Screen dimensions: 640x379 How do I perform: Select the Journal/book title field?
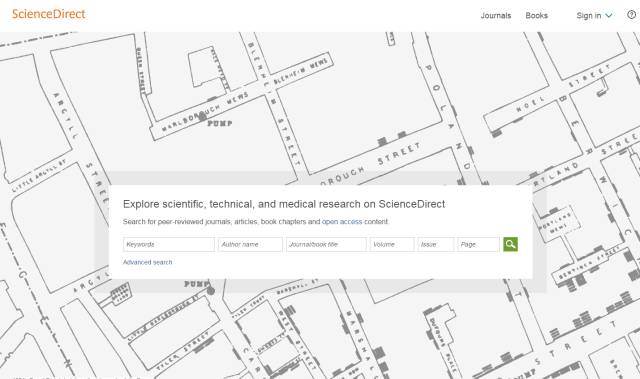(326, 244)
